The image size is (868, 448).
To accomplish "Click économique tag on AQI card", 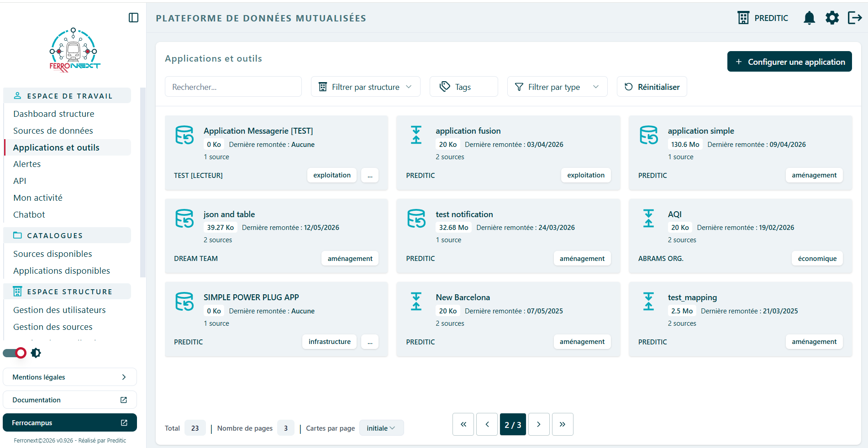I will [817, 259].
